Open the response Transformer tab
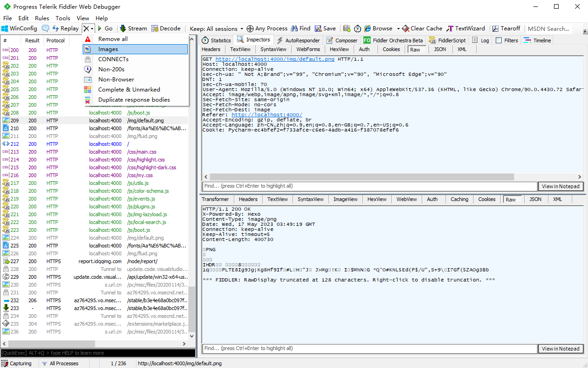 point(215,199)
